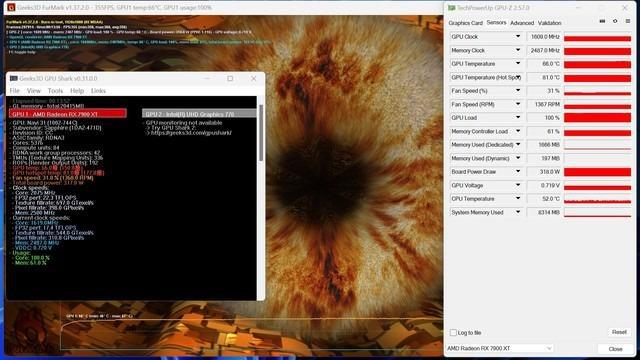Click the Compute units: 84 line

pos(36,148)
